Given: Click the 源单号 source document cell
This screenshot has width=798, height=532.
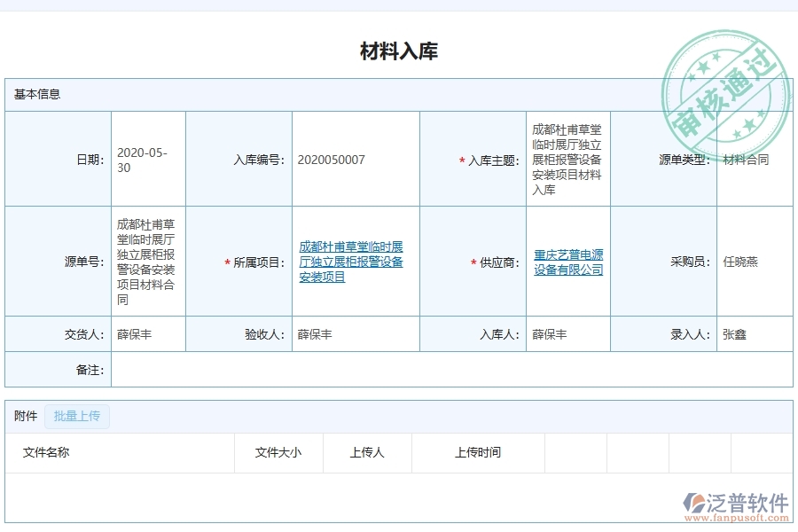Looking at the screenshot, I should click(146, 261).
